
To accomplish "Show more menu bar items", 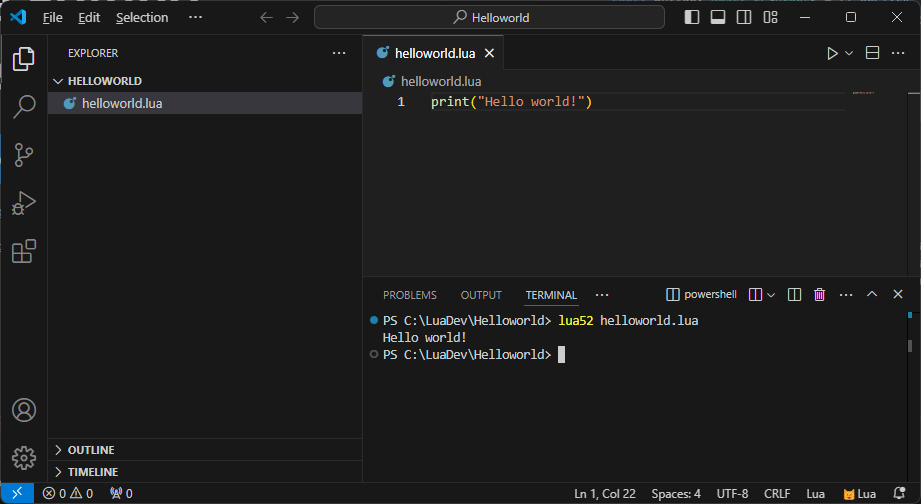I will [x=196, y=18].
